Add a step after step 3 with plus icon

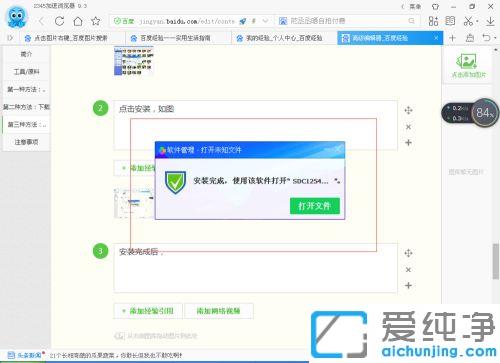click(x=408, y=286)
